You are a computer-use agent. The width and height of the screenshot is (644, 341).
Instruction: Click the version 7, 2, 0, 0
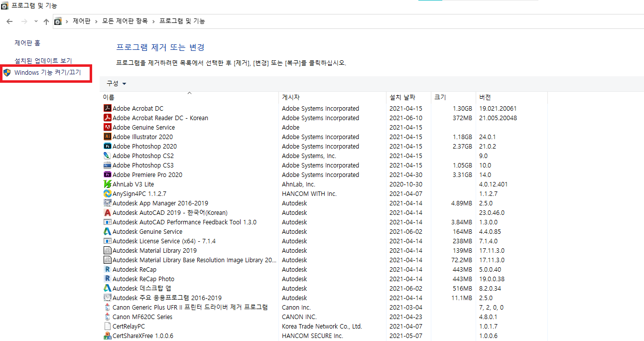(x=491, y=307)
